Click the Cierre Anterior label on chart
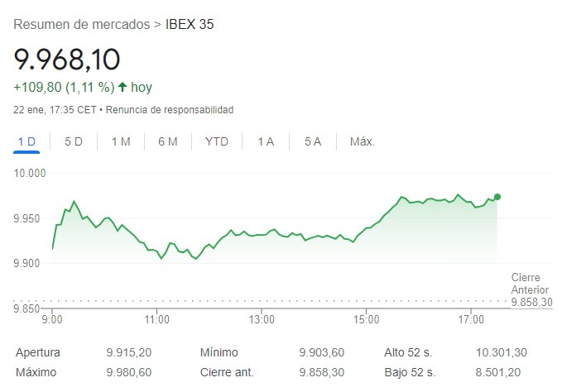 pos(531,283)
